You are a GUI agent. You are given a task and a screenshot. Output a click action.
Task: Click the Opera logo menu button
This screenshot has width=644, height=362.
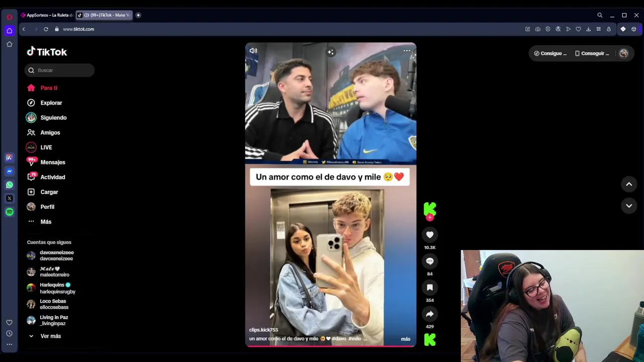[9, 17]
